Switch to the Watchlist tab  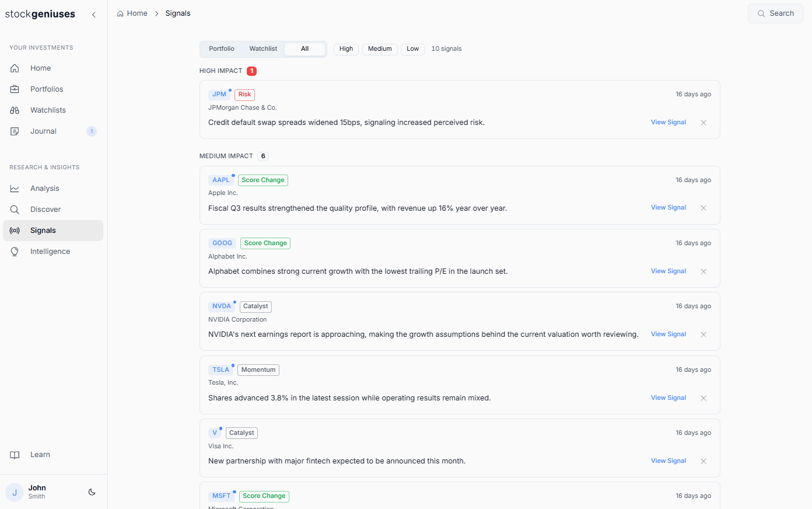click(263, 49)
